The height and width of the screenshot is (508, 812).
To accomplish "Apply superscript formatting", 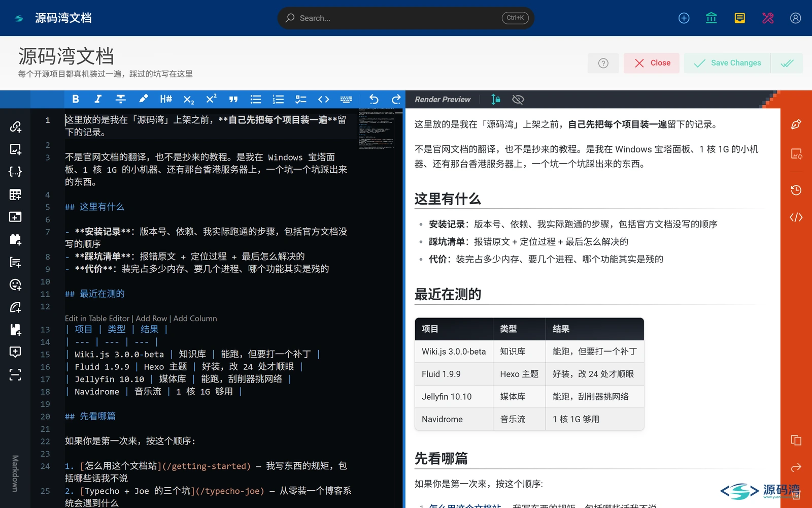I will click(x=211, y=99).
